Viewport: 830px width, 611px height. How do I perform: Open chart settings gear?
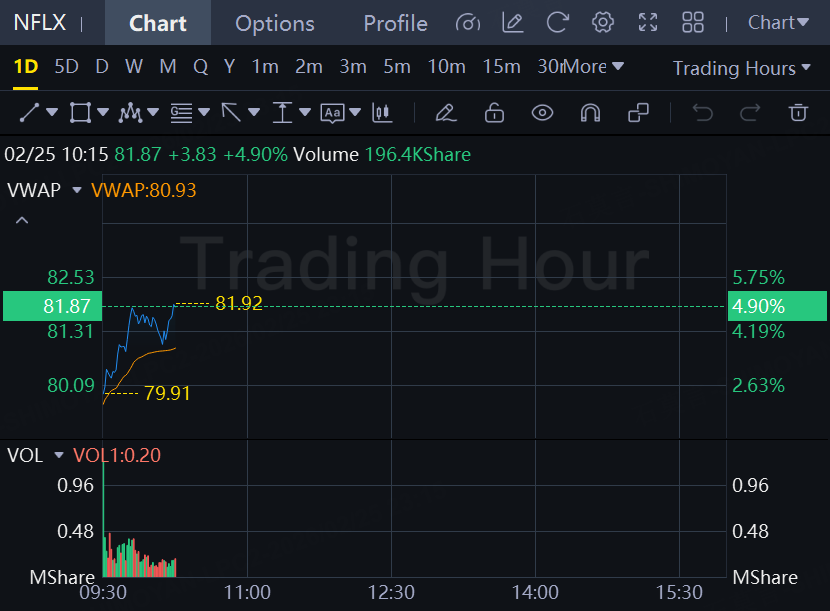(x=602, y=22)
